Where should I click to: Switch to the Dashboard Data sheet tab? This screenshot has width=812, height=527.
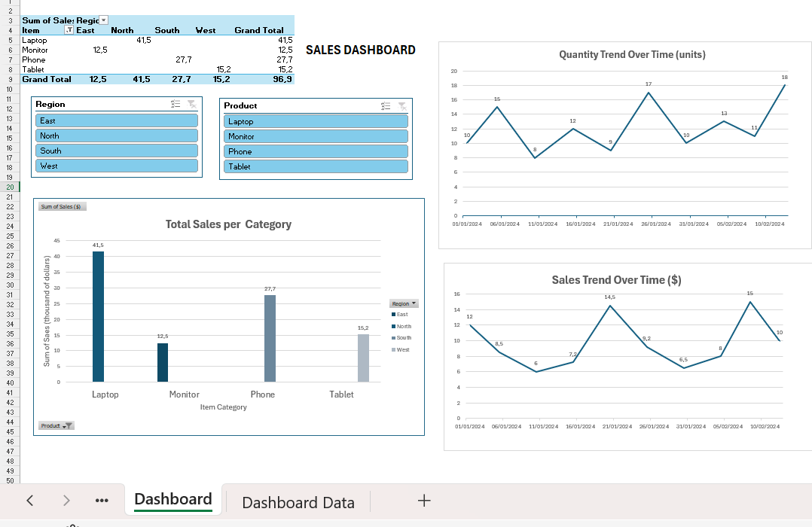pyautogui.click(x=298, y=502)
